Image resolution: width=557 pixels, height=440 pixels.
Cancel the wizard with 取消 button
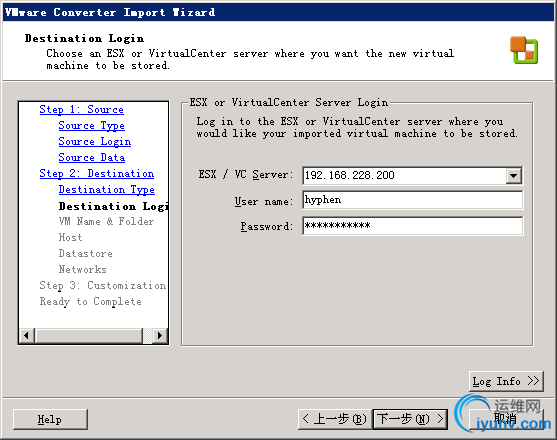(506, 419)
